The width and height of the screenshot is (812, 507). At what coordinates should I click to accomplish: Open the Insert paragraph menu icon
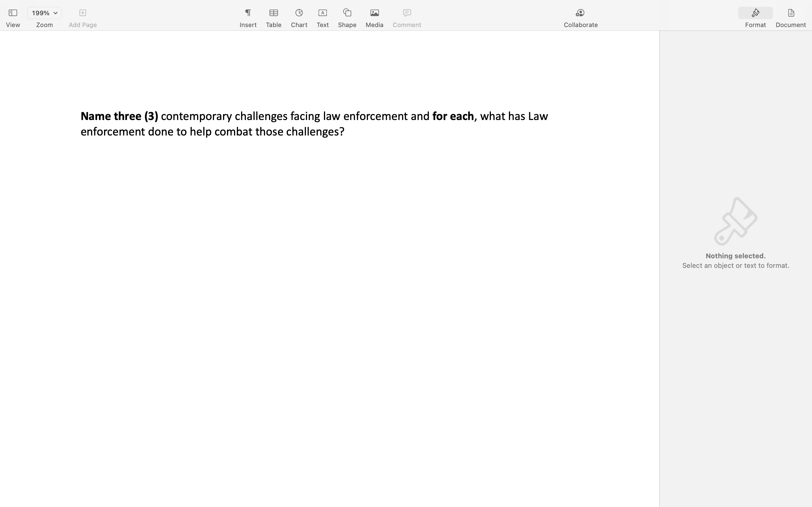(x=248, y=13)
